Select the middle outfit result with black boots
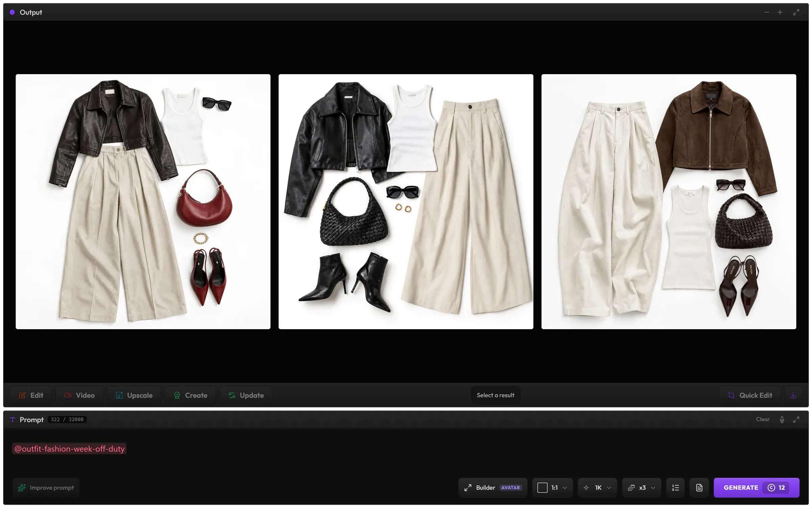The width and height of the screenshot is (812, 508). [x=406, y=202]
